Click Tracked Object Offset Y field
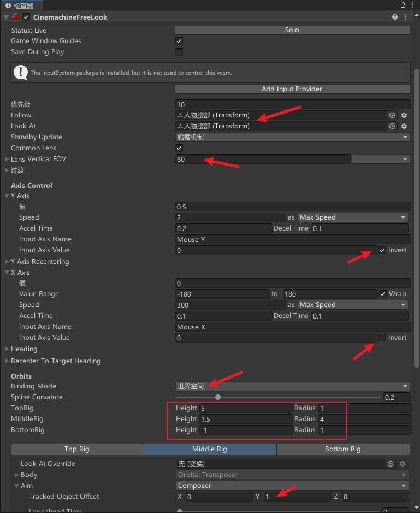Image resolution: width=420 pixels, height=513 pixels. (297, 497)
